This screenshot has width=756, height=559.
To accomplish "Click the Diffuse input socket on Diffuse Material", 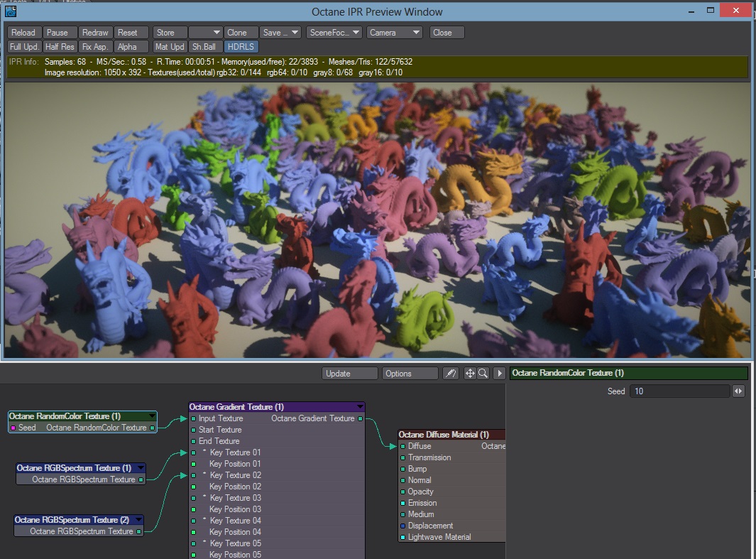I will [x=403, y=446].
